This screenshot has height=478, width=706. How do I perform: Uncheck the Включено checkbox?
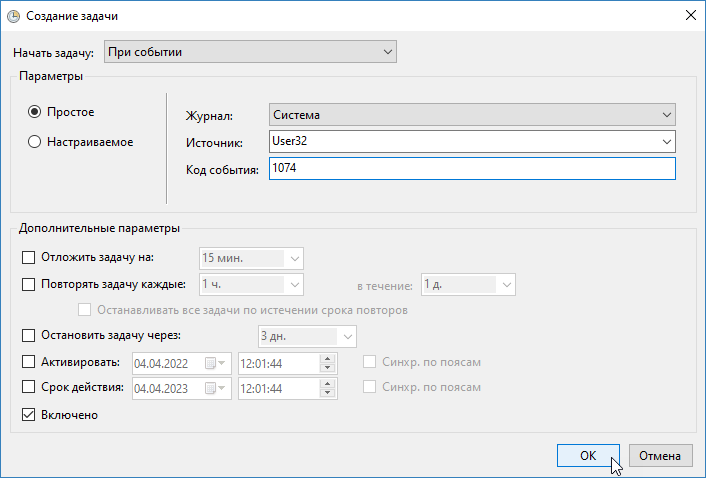click(28, 414)
